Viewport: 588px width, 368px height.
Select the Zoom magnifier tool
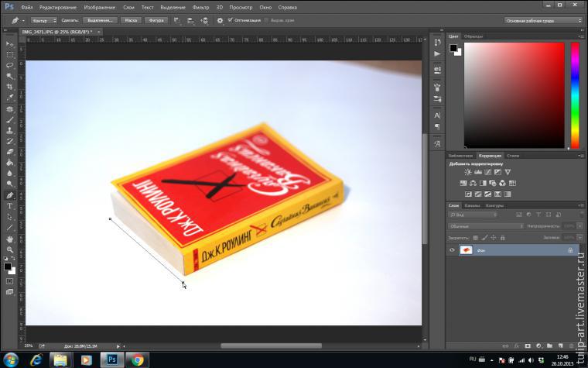[10, 249]
